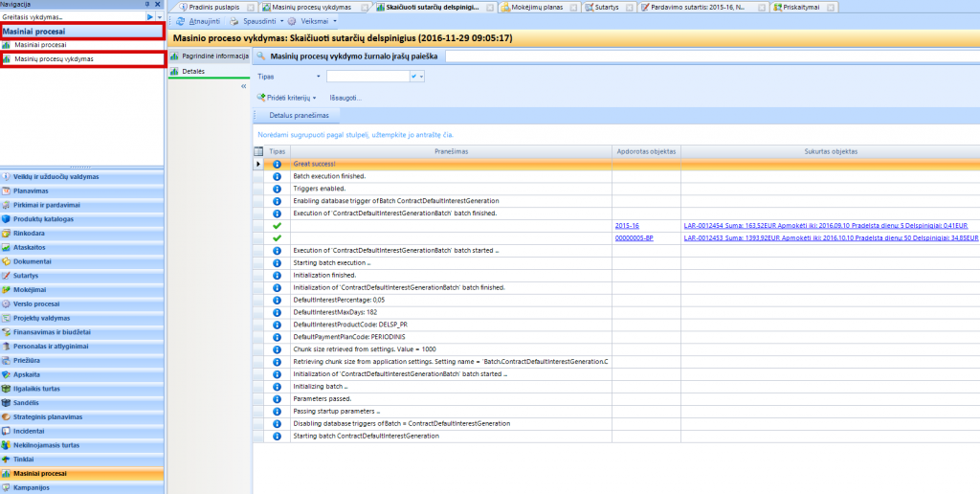
Task: Focus the Greitasis vykdymas input field
Action: click(73, 16)
